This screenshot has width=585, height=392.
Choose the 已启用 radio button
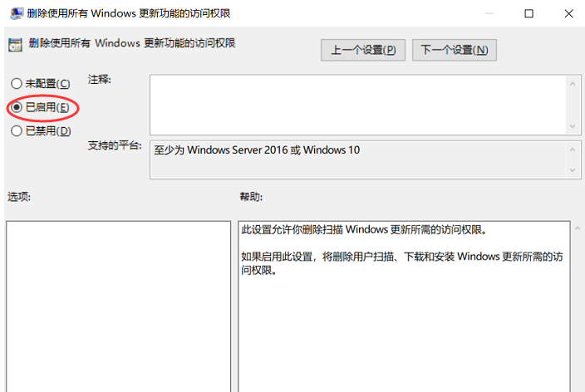[17, 107]
